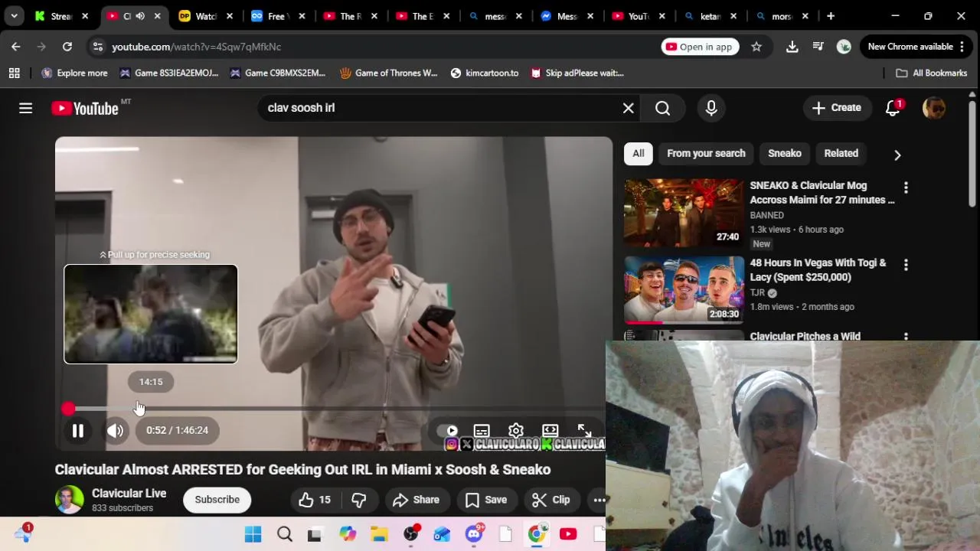The image size is (980, 551).
Task: Open media controls in Chrome toolbar
Action: pos(818,47)
